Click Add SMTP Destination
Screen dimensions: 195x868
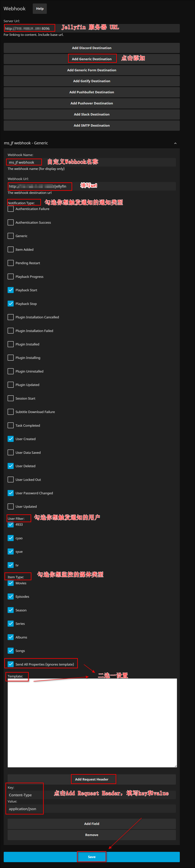click(x=91, y=125)
